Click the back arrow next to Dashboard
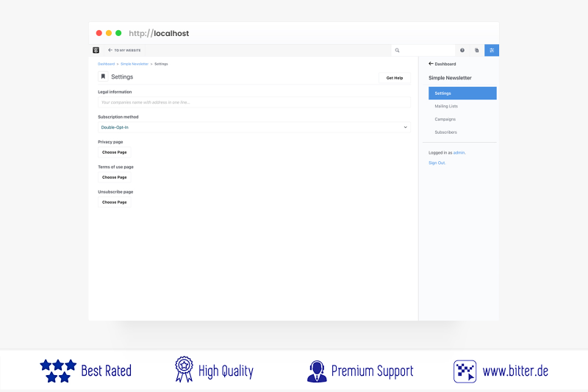588x392 pixels. click(x=431, y=64)
